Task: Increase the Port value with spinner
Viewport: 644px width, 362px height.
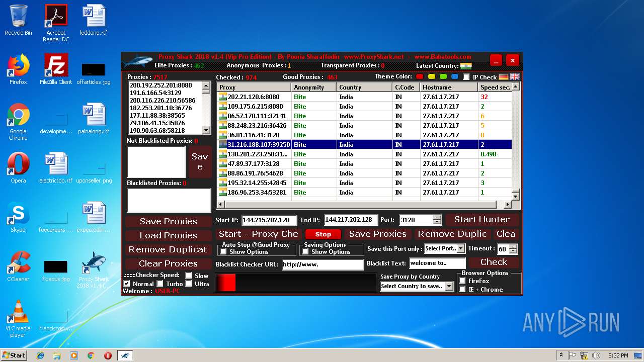Action: [x=437, y=218]
